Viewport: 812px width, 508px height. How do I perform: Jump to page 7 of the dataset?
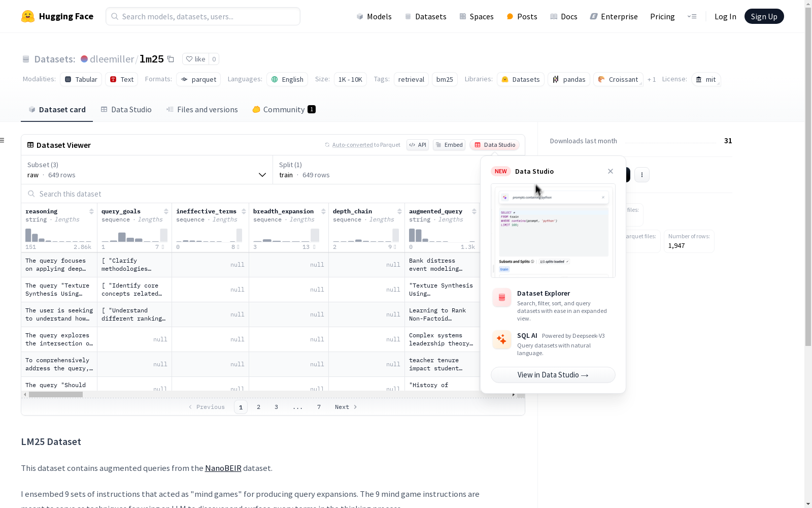319,407
